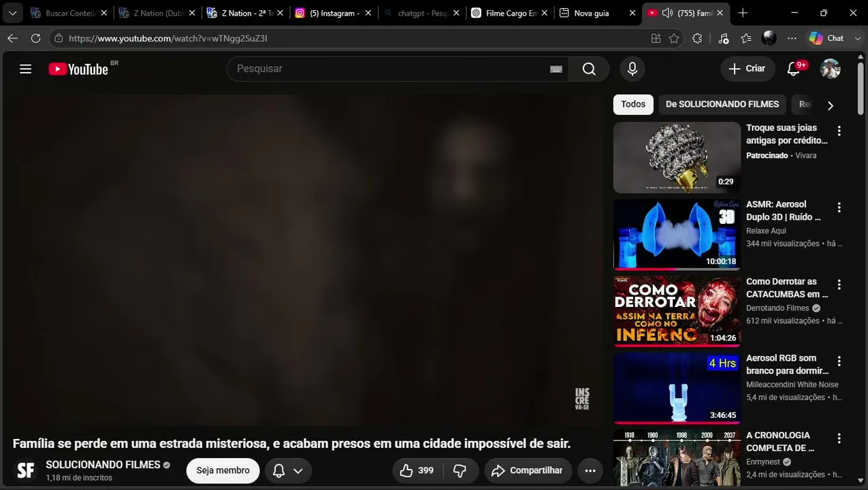Add this page to favorites star
This screenshot has height=490, width=868.
point(674,38)
